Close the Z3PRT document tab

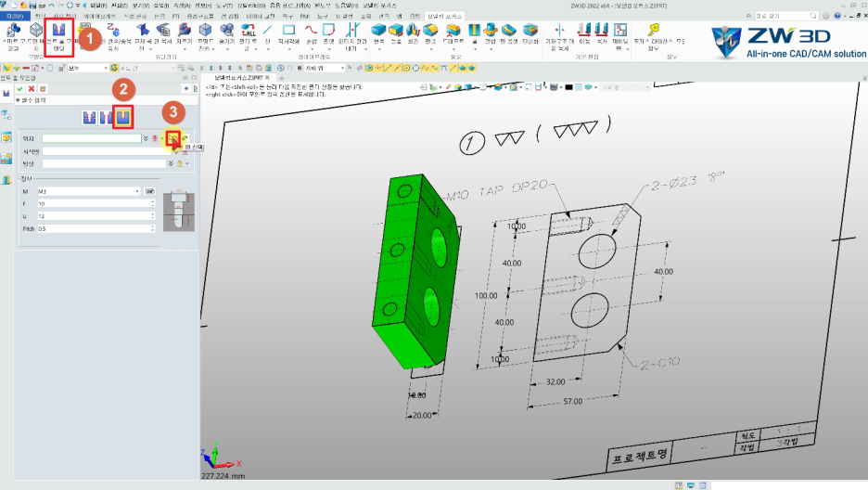(x=267, y=78)
